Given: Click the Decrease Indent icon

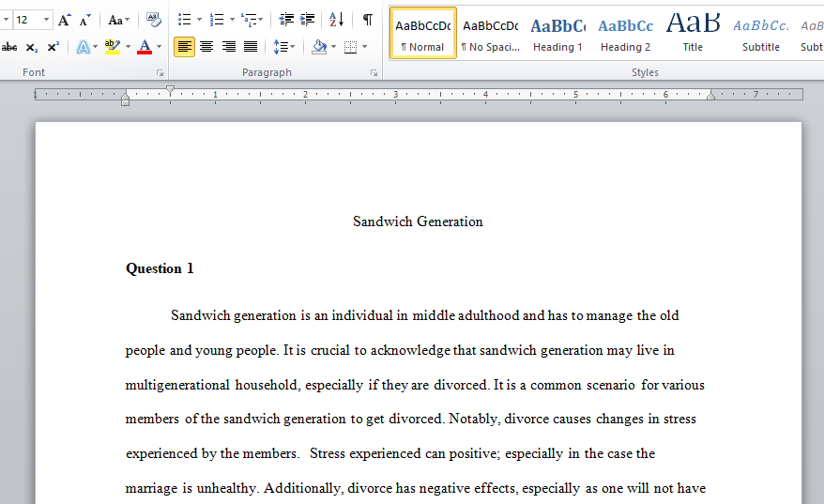Looking at the screenshot, I should coord(286,20).
